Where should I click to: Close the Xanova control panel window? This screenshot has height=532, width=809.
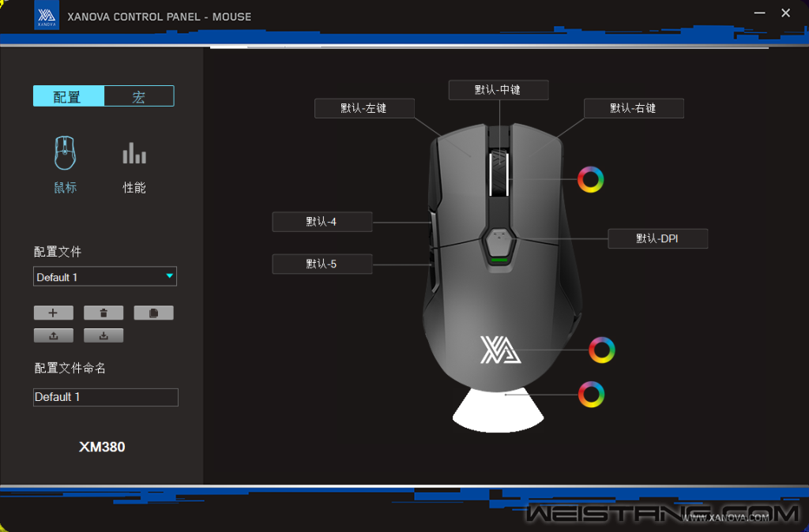pos(785,13)
